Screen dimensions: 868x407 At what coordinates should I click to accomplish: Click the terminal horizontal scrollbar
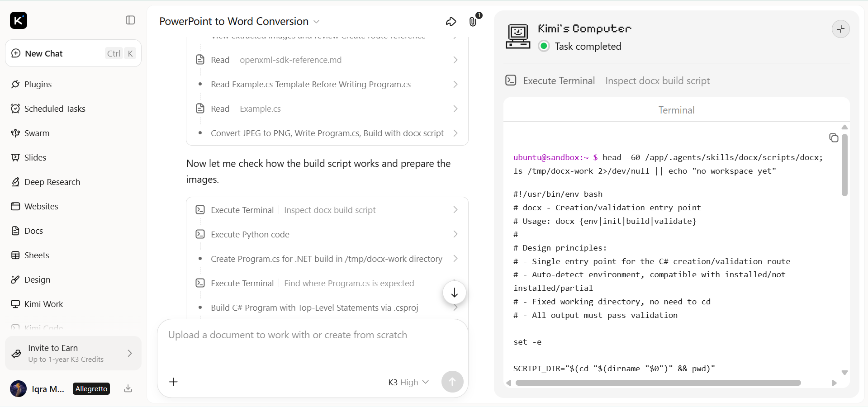click(658, 383)
